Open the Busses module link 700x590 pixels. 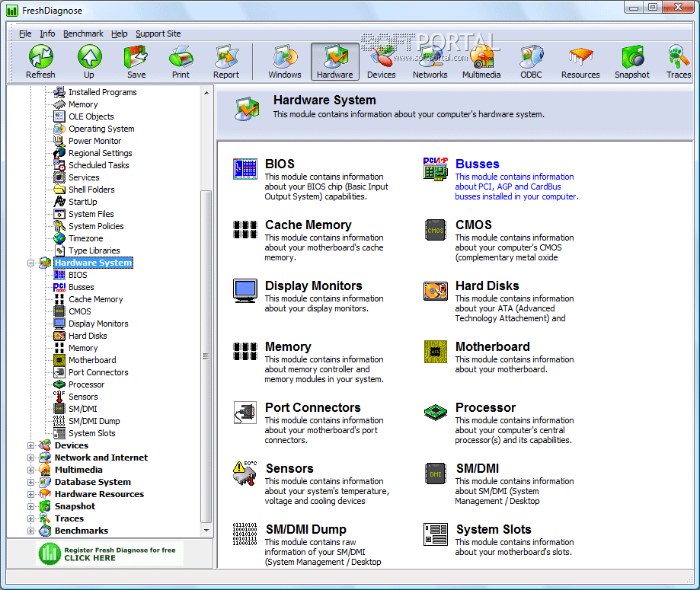click(x=478, y=164)
